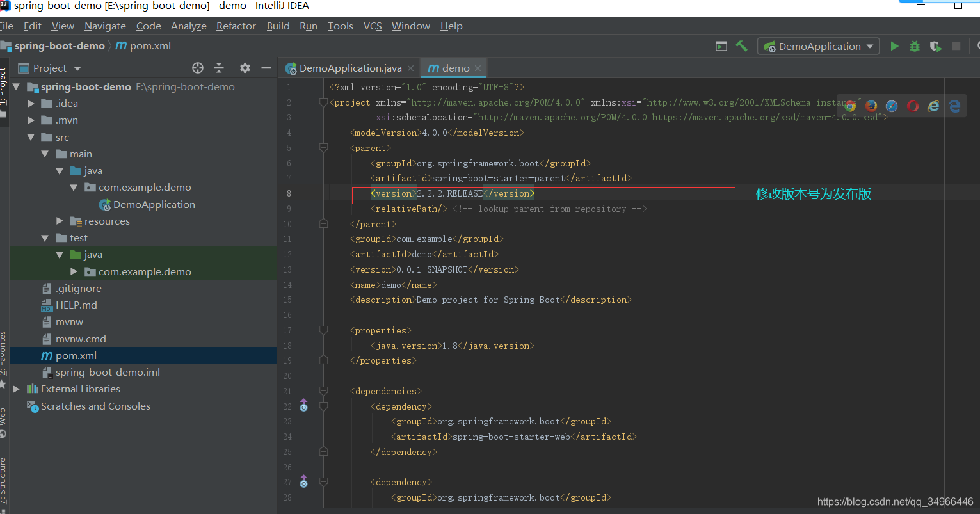Run DemoApplication with the green play button

[894, 46]
